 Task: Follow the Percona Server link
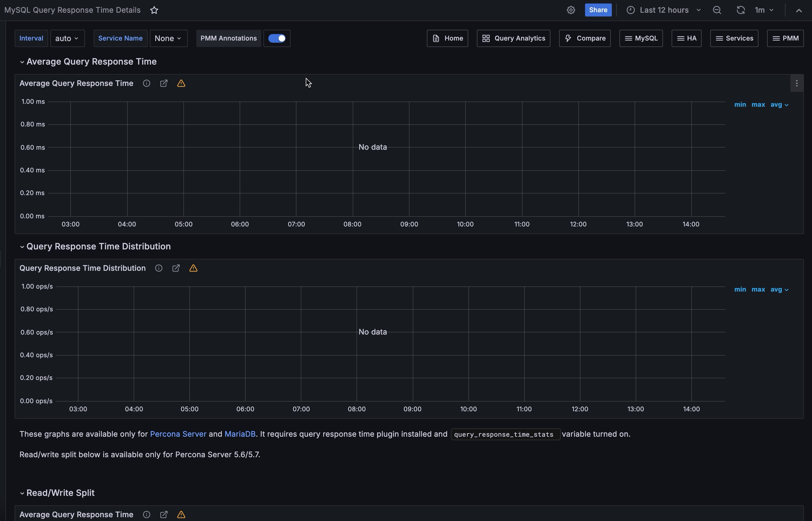click(178, 434)
